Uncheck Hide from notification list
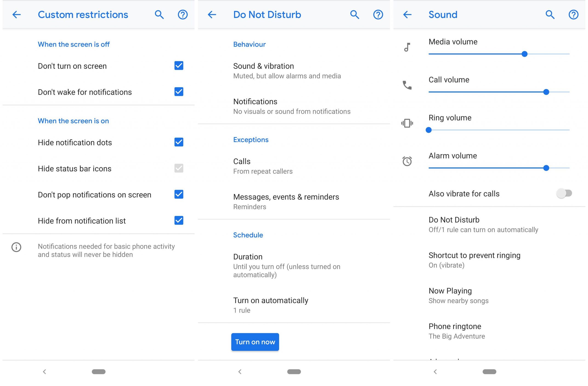This screenshot has width=588, height=386. pos(179,220)
